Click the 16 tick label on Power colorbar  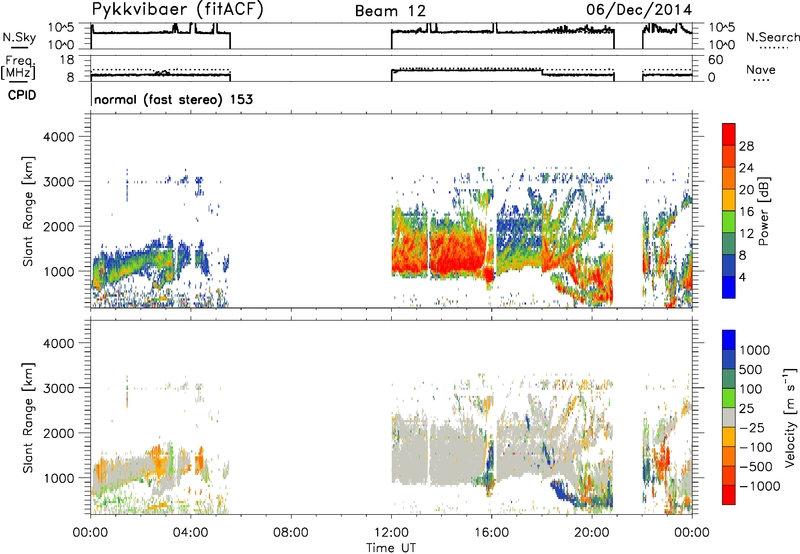point(746,212)
